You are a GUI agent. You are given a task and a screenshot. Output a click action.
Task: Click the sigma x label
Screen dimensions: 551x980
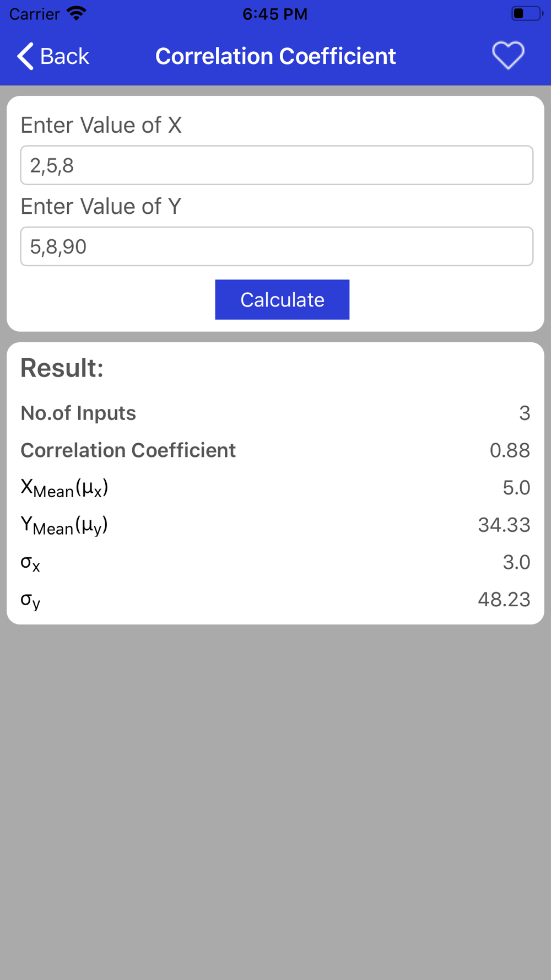point(30,563)
